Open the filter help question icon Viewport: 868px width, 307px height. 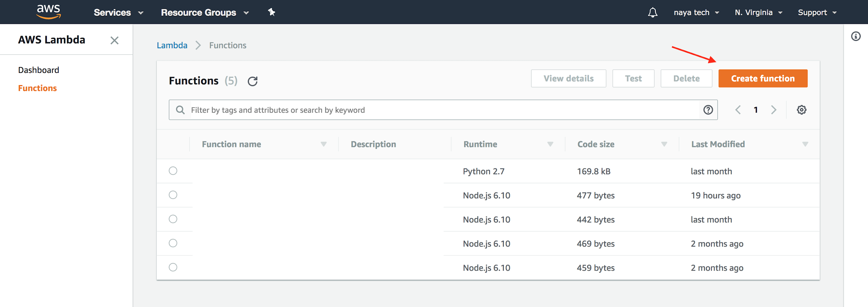click(x=708, y=110)
